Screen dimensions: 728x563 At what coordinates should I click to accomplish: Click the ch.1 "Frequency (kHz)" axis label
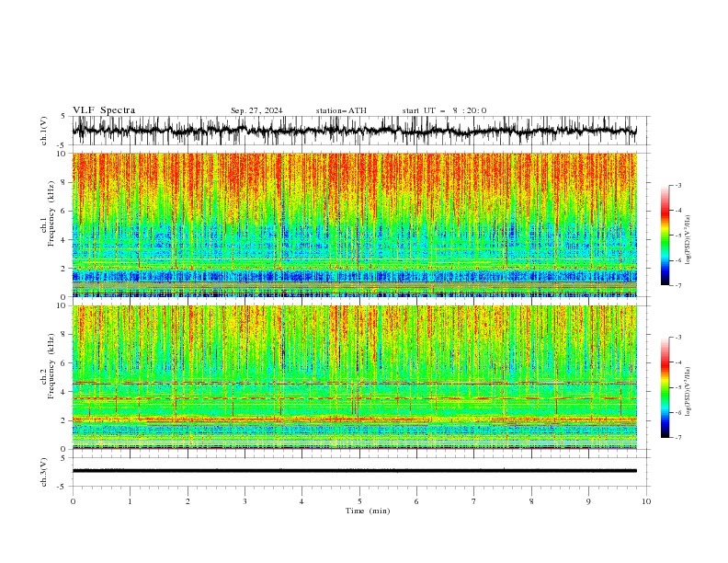pyautogui.click(x=51, y=213)
